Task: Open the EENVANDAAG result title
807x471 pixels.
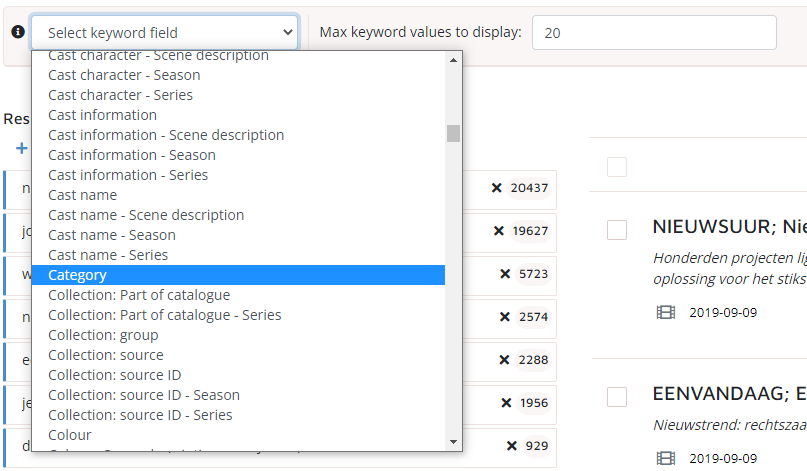Action: tap(729, 393)
